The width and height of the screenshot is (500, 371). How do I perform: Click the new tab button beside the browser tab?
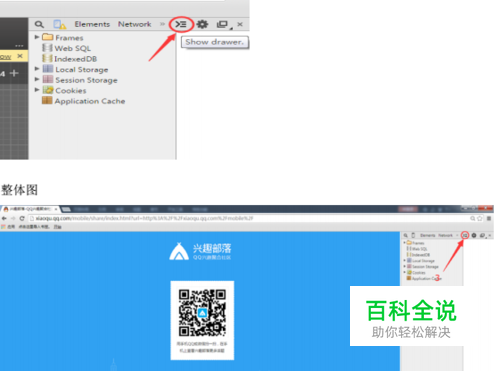point(66,209)
